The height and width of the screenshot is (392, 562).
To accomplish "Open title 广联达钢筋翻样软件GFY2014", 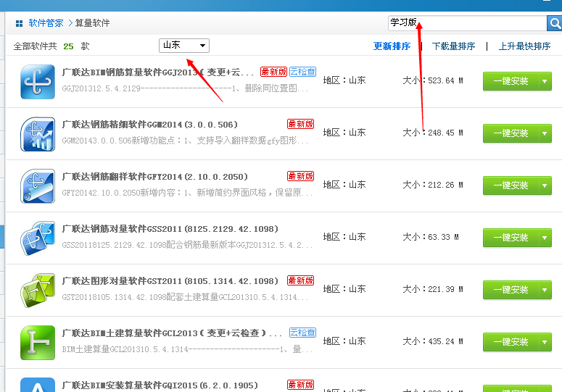I will click(155, 177).
